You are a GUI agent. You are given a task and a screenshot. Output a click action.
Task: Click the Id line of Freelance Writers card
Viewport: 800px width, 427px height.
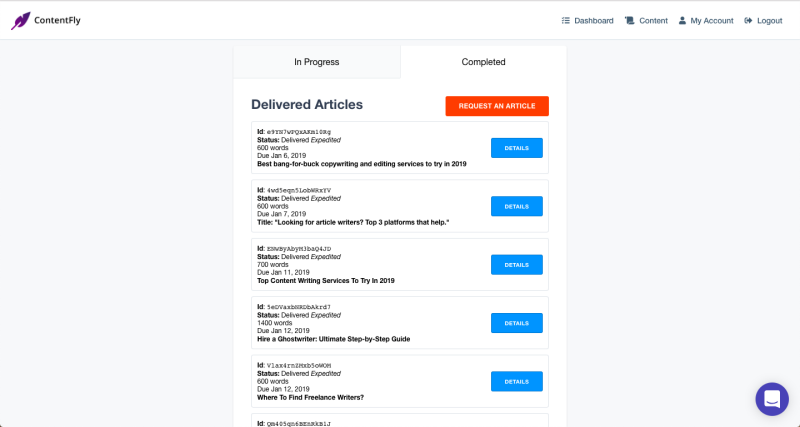click(x=294, y=366)
